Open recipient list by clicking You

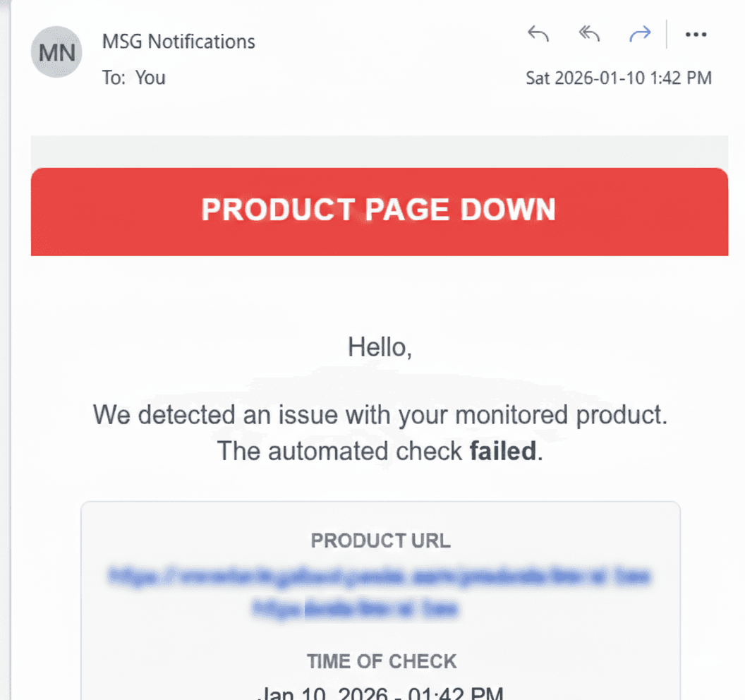(x=150, y=78)
